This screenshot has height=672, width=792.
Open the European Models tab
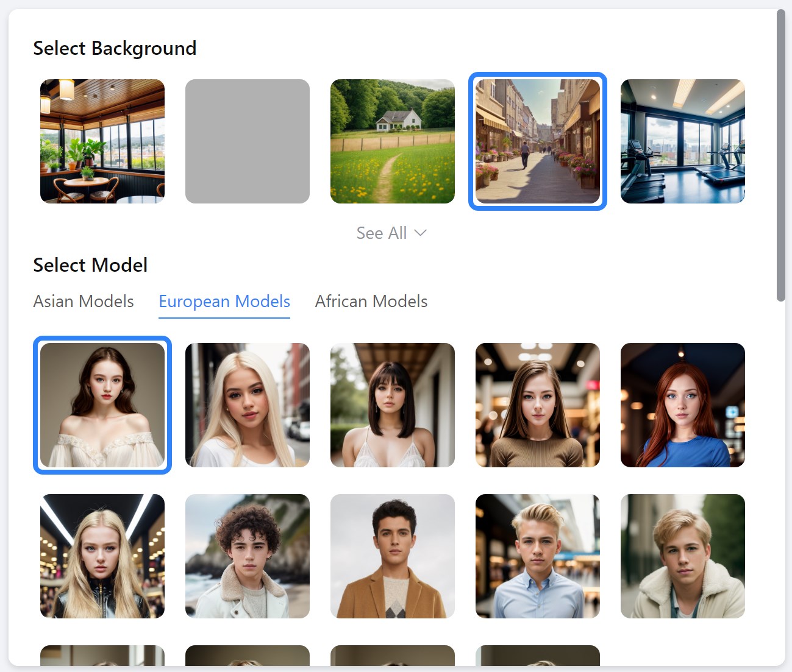click(224, 301)
